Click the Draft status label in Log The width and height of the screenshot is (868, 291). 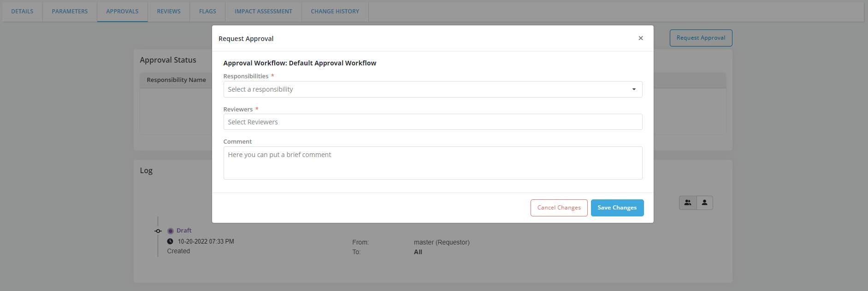click(184, 231)
